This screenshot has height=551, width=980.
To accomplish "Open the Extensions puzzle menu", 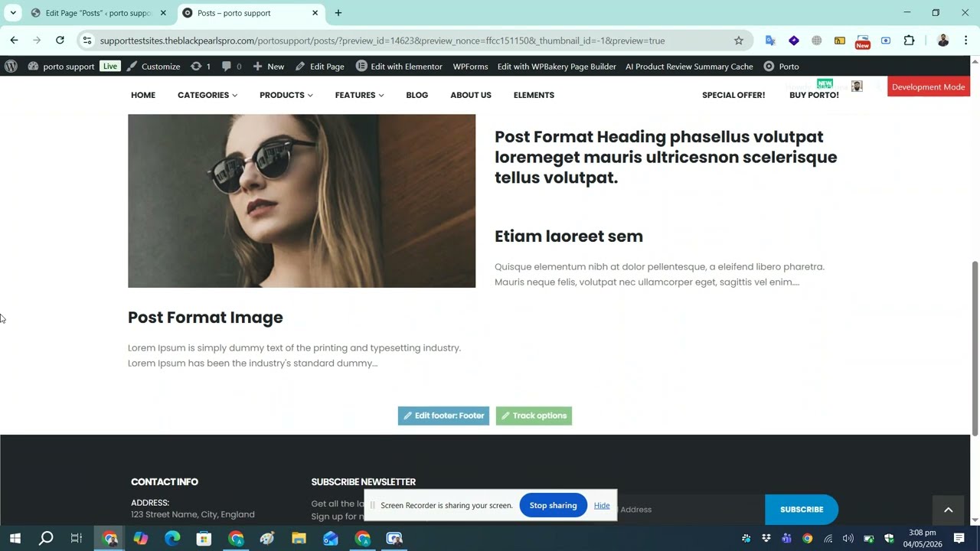I will pos(910,41).
